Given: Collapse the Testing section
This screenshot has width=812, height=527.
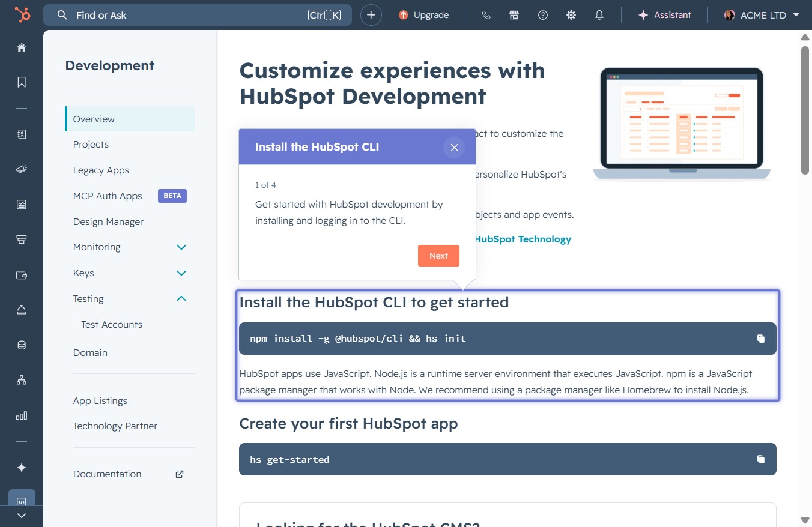Looking at the screenshot, I should click(181, 298).
